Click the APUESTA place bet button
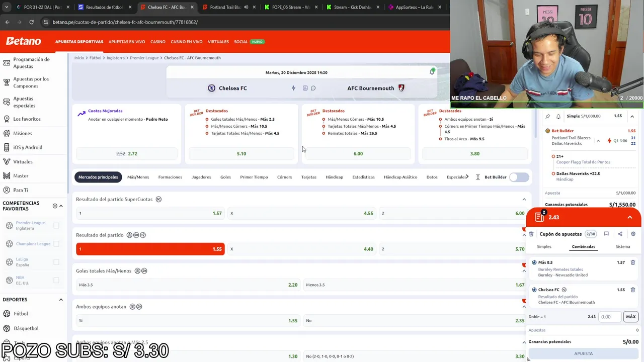The height and width of the screenshot is (362, 644). tap(584, 353)
